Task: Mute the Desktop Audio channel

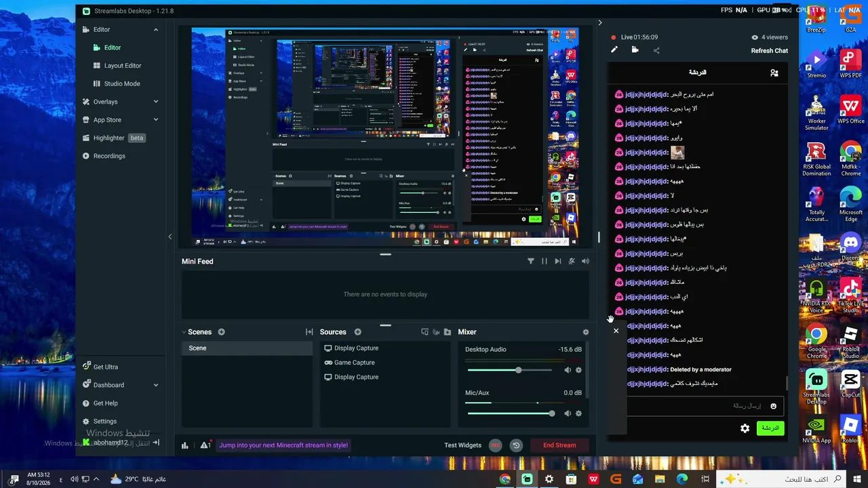Action: (x=568, y=370)
